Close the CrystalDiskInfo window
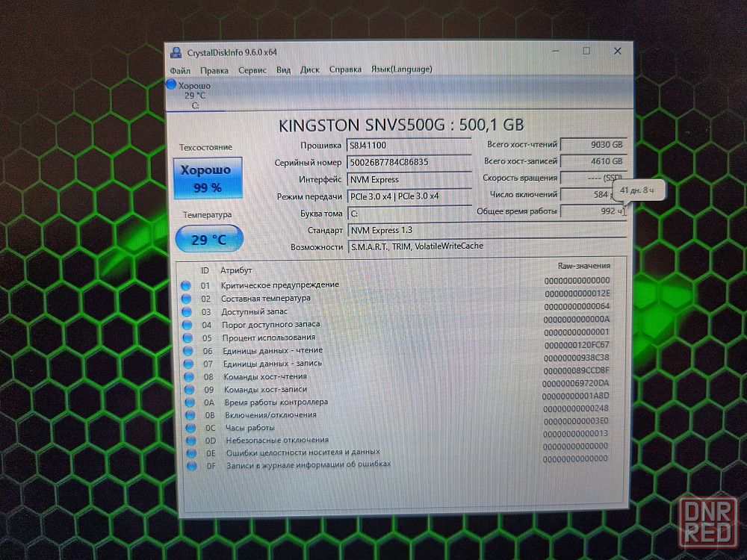The width and height of the screenshot is (747, 560). pyautogui.click(x=618, y=51)
